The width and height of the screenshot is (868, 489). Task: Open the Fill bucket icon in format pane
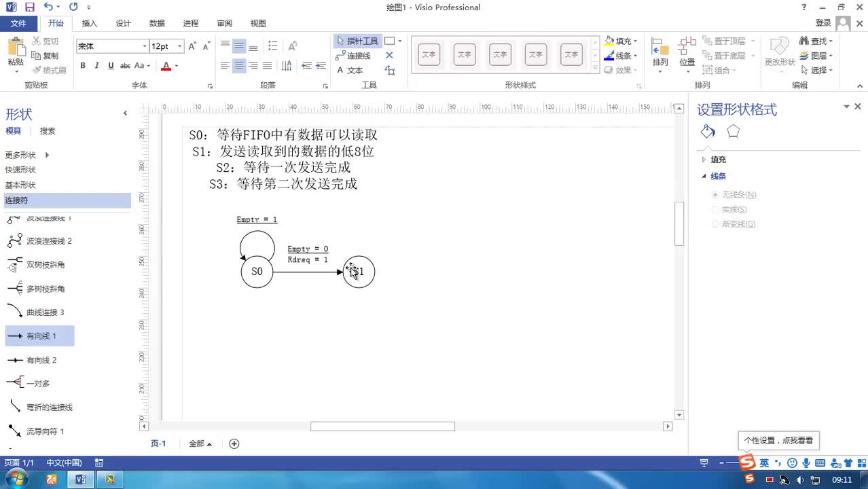point(708,132)
